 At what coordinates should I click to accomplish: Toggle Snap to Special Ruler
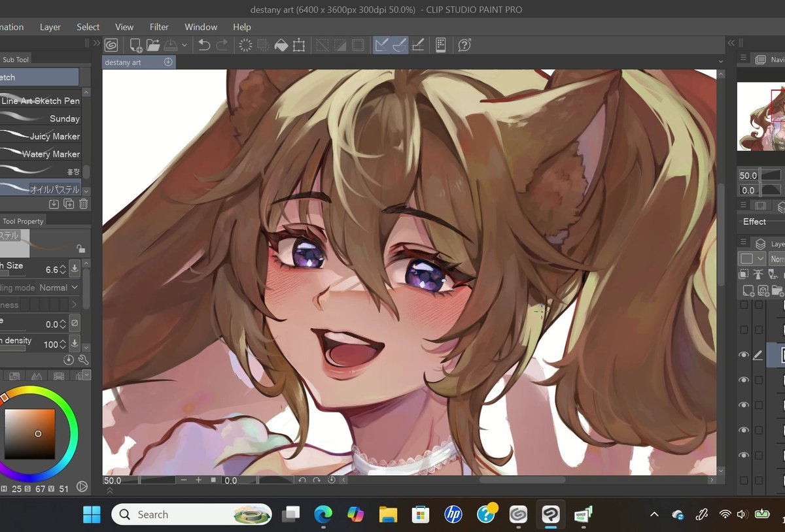[x=399, y=45]
